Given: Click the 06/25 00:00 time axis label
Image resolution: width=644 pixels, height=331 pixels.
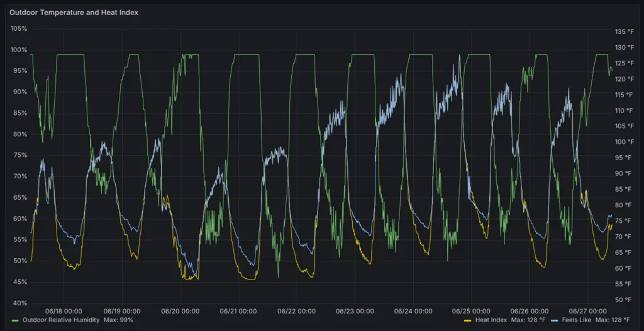Looking at the screenshot, I should coord(471,311).
